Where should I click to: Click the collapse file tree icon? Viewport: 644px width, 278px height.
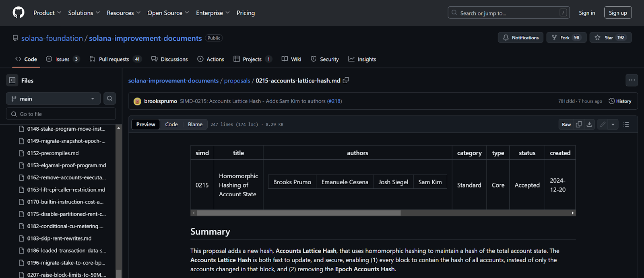tap(12, 80)
